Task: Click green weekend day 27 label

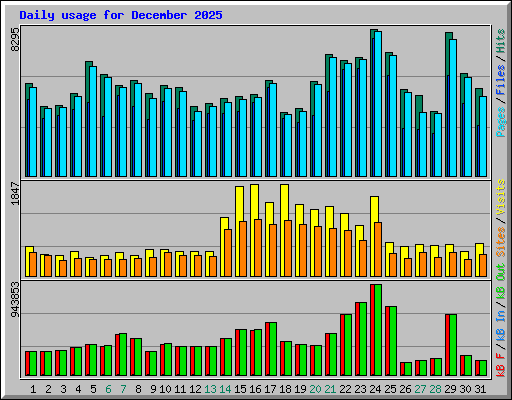Action: pyautogui.click(x=420, y=389)
